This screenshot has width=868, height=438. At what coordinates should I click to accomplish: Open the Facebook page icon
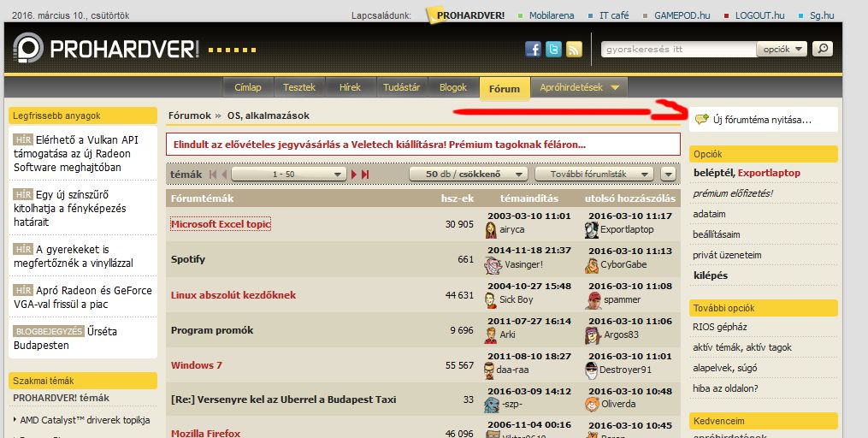pos(533,50)
